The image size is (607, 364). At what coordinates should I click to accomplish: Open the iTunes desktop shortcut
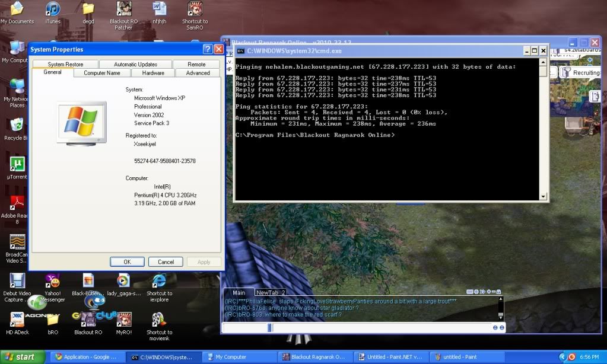click(52, 9)
